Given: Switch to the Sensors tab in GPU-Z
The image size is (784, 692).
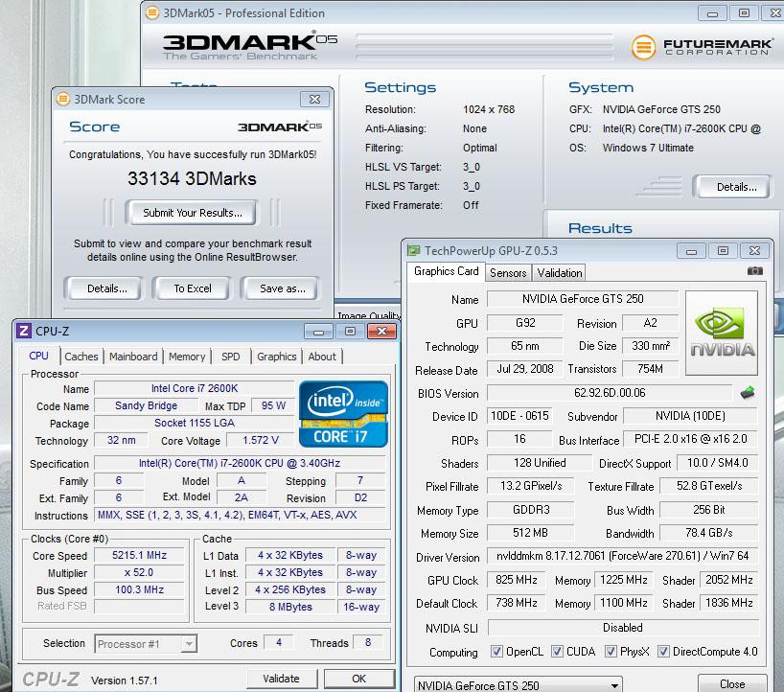Looking at the screenshot, I should [x=508, y=272].
